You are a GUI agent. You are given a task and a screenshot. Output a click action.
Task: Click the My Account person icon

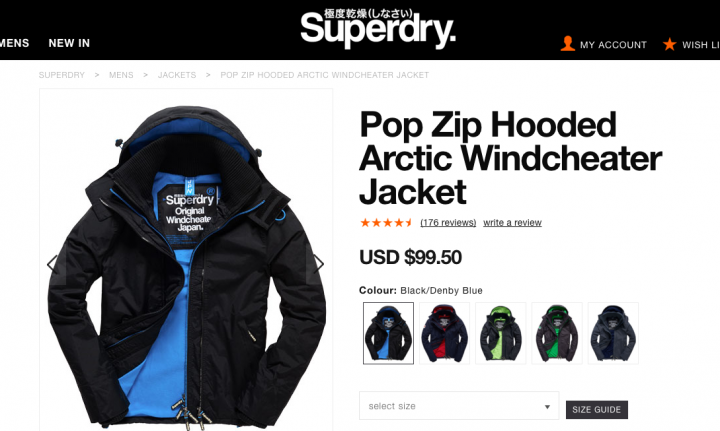(568, 44)
